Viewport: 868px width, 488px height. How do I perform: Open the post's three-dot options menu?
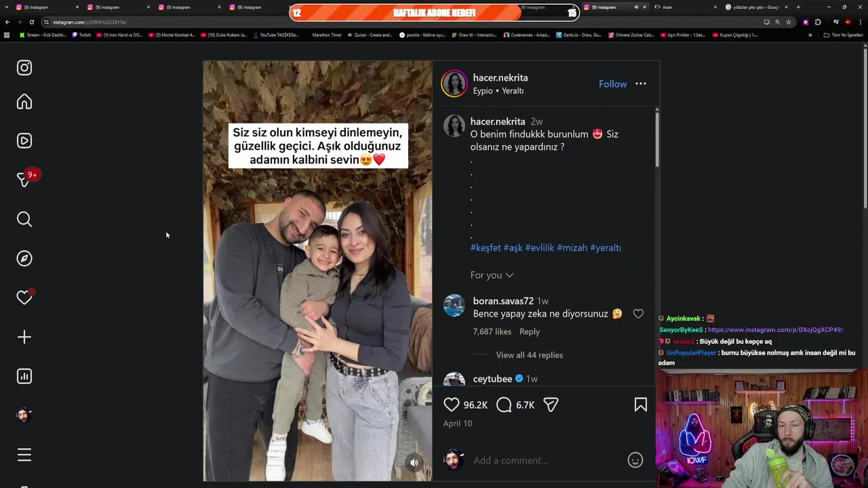click(x=641, y=84)
